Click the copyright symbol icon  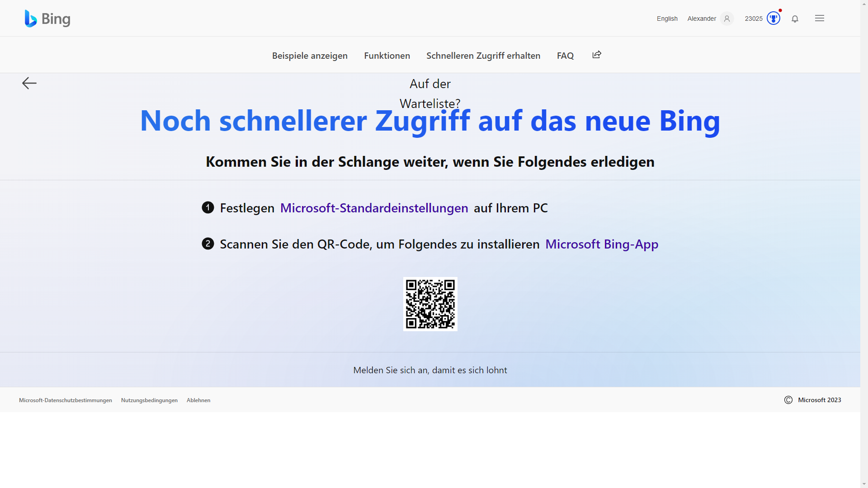pos(788,400)
